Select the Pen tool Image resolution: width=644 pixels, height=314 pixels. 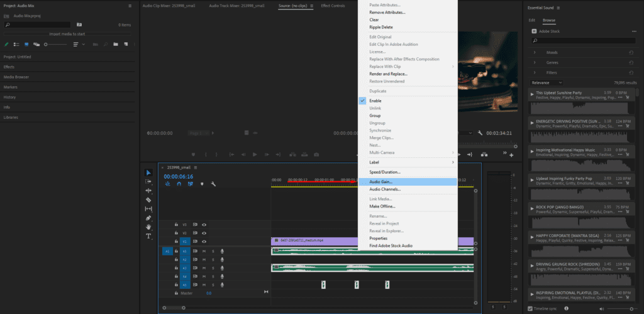tap(148, 218)
